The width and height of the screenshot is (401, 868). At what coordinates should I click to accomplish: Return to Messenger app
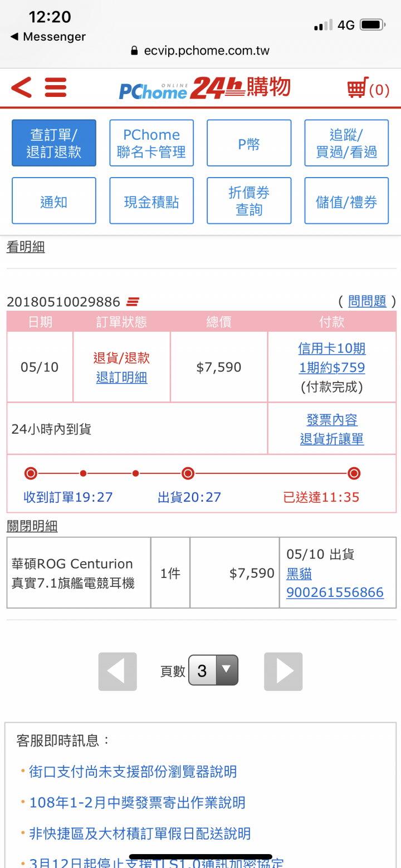[48, 37]
